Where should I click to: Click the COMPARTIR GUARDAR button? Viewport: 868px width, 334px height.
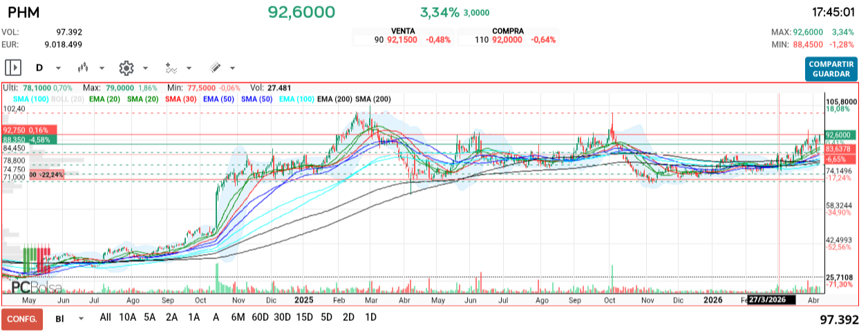pos(831,68)
